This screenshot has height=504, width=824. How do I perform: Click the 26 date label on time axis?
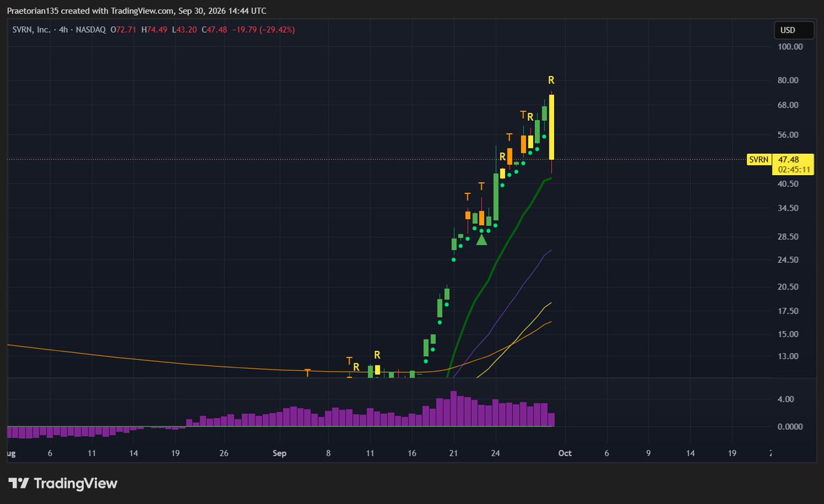click(x=223, y=454)
